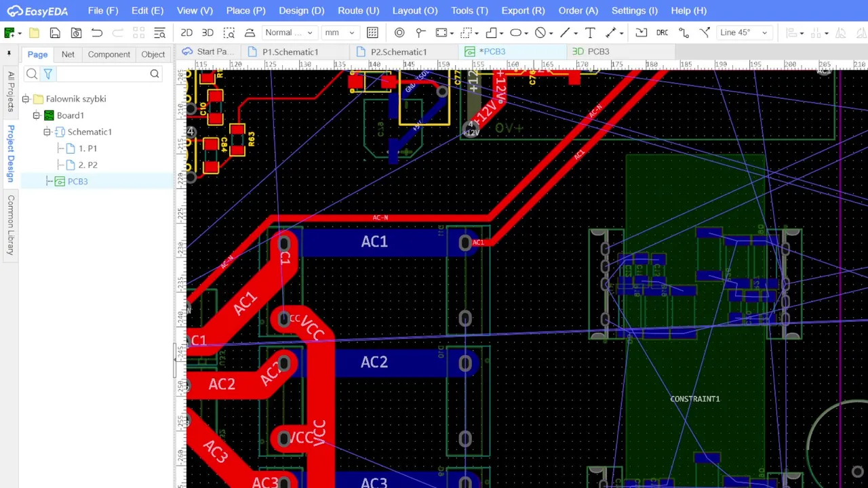Select the single track routing tool
The image size is (868, 488).
point(684,33)
